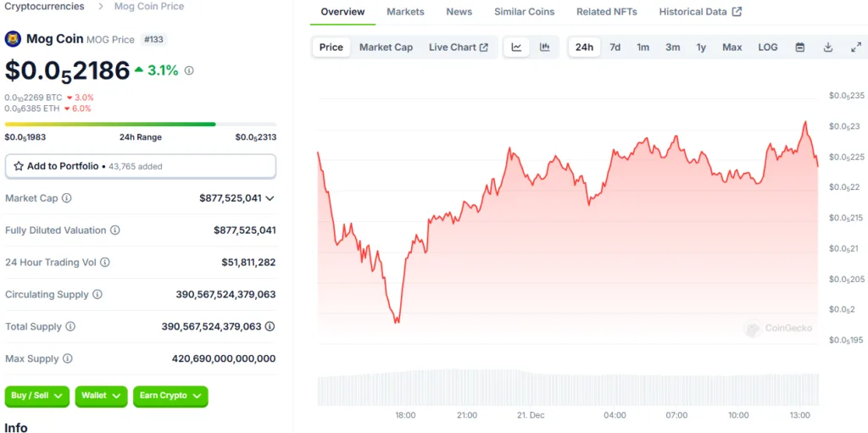
Task: Select the 7d time range
Action: [x=615, y=47]
